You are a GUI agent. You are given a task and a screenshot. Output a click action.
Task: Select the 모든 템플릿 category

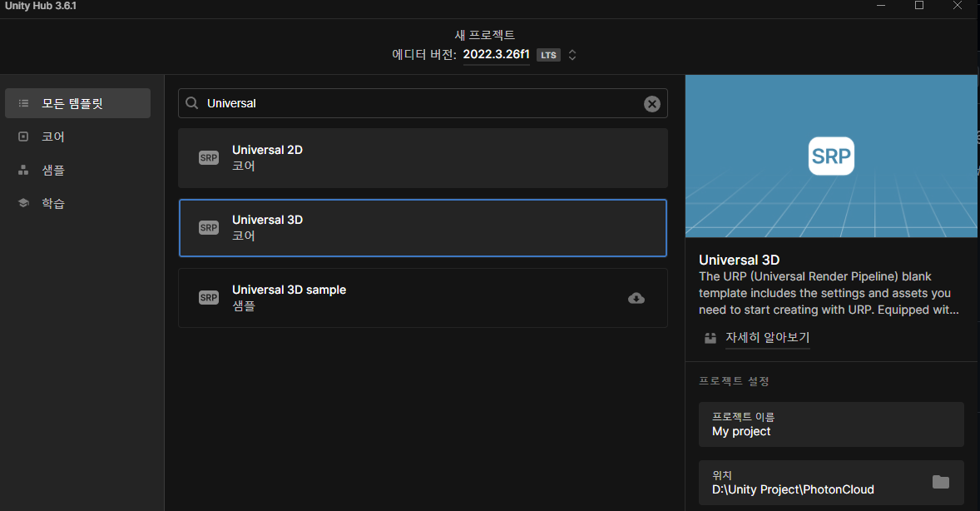77,103
